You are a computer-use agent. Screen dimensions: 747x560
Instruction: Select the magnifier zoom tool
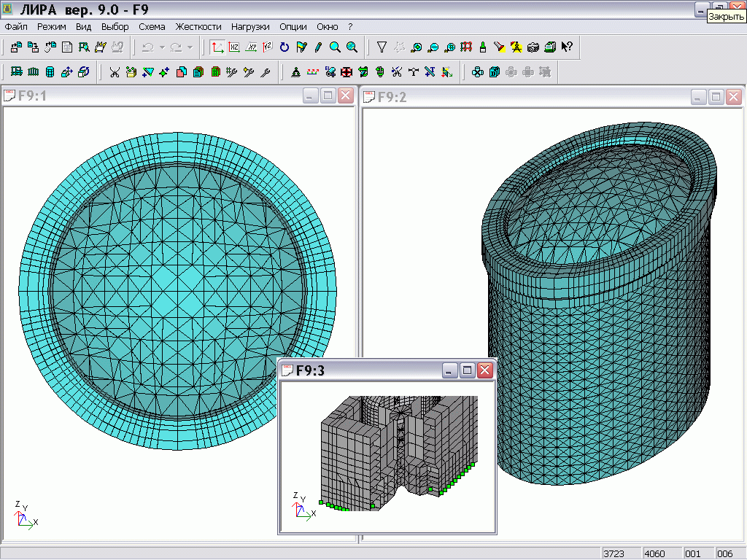click(x=335, y=47)
